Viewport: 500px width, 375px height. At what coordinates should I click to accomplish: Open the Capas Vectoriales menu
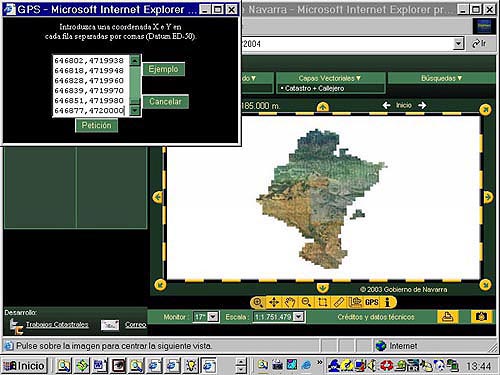coord(329,78)
